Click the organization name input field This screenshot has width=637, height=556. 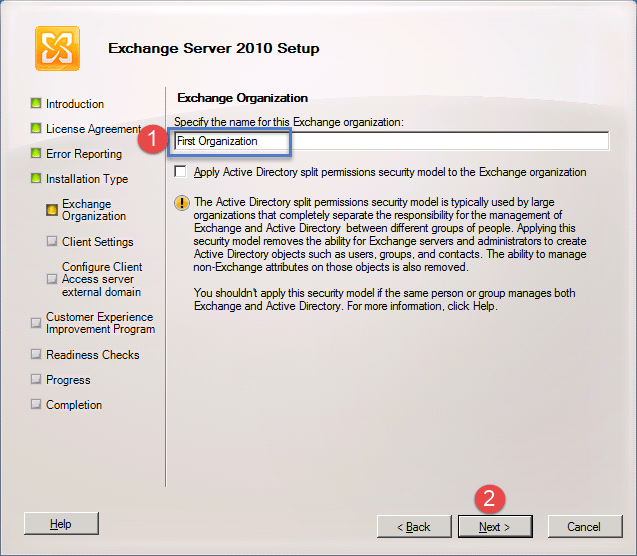tap(391, 141)
